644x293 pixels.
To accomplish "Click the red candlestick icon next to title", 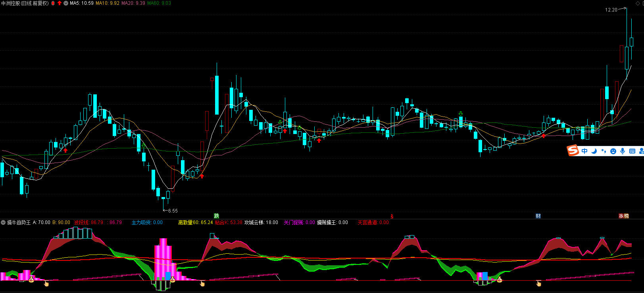I will (x=53, y=3).
